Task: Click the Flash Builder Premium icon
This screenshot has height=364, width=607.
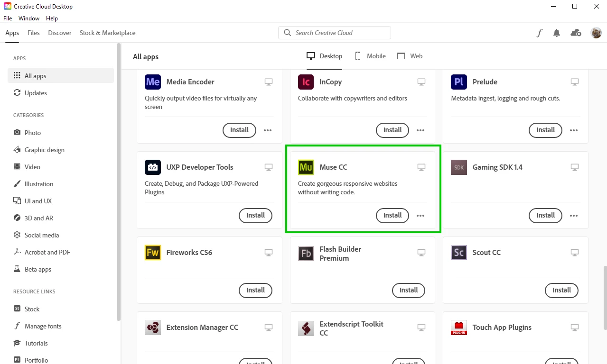Action: pos(306,254)
